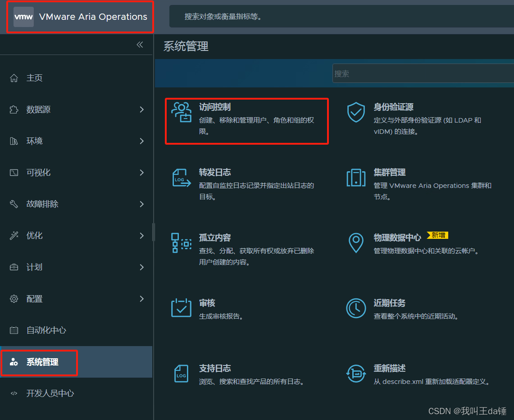Screen dimensions: 514x420
Task: Click the LOG arrow icon of 转发日志
Action: pyautogui.click(x=181, y=178)
